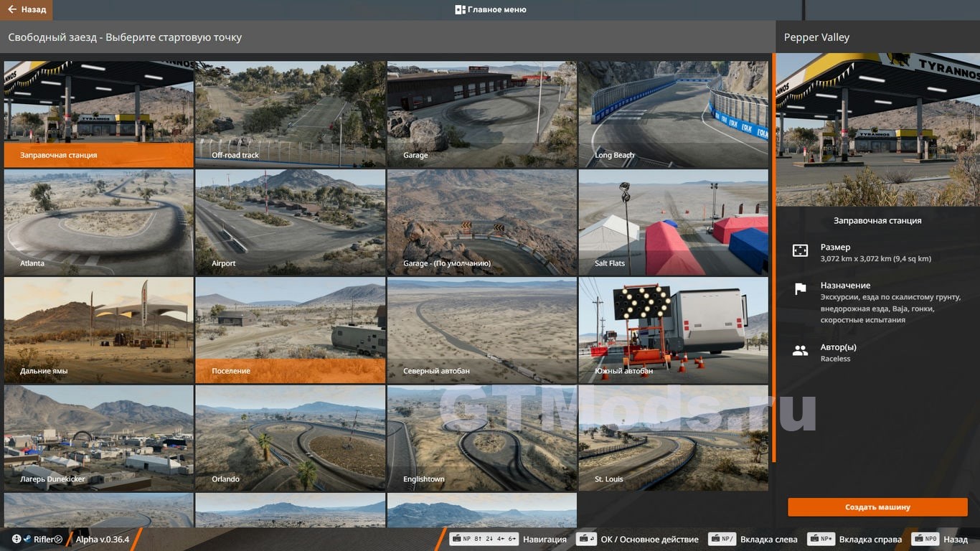Pick the Южный автобан spawn point
This screenshot has width=980, height=551.
[x=673, y=330]
